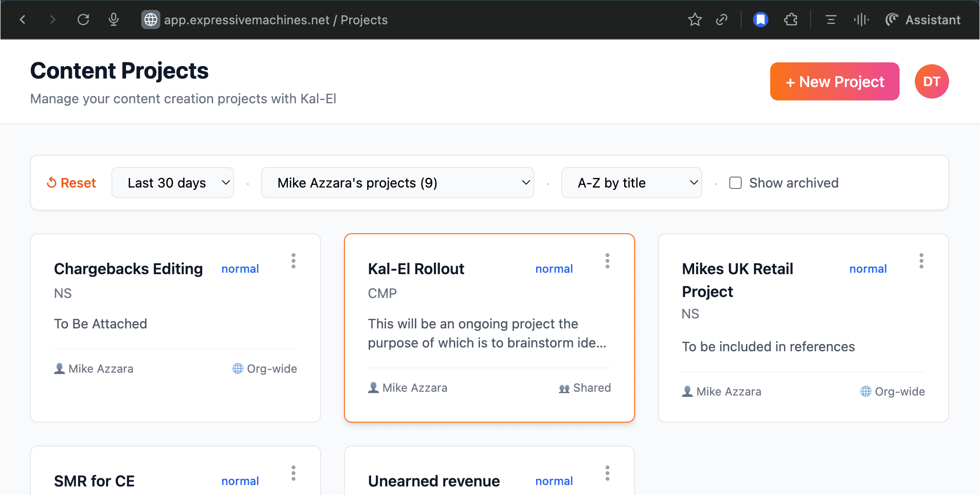This screenshot has height=495, width=980.
Task: Open the three-dot menu on SMR for CE
Action: point(294,473)
